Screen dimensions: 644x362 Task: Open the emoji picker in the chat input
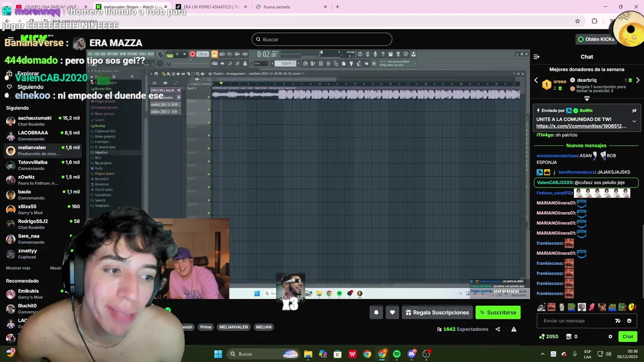coord(629,321)
